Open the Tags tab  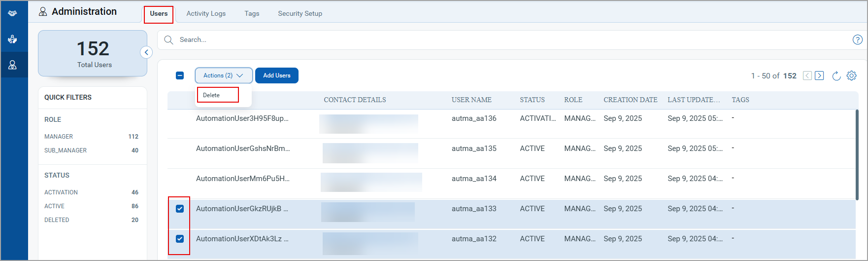pyautogui.click(x=252, y=14)
